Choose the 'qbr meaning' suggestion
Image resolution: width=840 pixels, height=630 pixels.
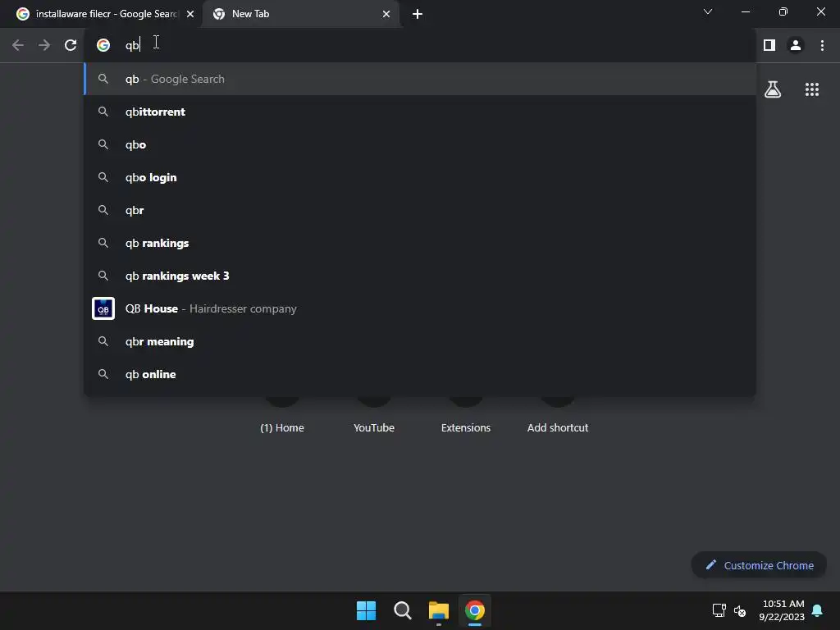(420, 341)
